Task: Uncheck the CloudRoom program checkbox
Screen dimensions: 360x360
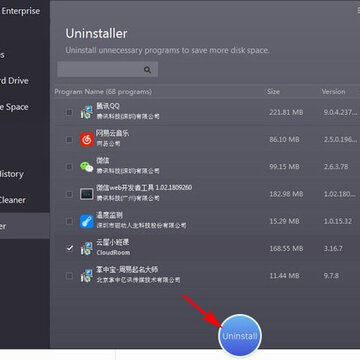Action: (69, 248)
